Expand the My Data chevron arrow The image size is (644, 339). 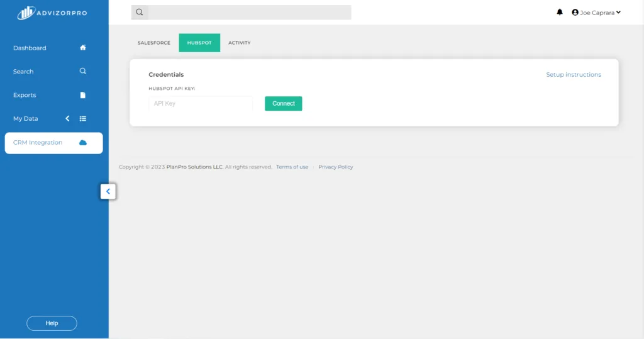67,118
